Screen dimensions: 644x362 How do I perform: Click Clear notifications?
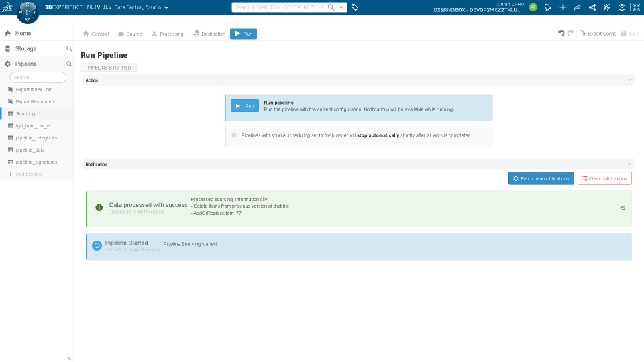click(x=604, y=178)
